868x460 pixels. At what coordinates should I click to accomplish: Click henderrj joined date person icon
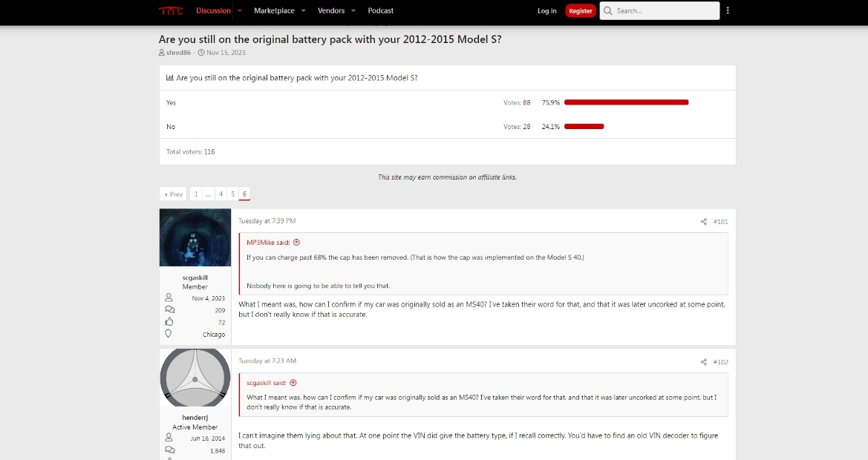169,437
